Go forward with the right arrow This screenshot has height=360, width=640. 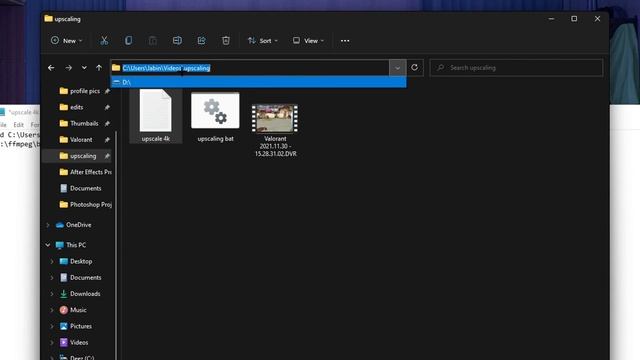coord(69,68)
